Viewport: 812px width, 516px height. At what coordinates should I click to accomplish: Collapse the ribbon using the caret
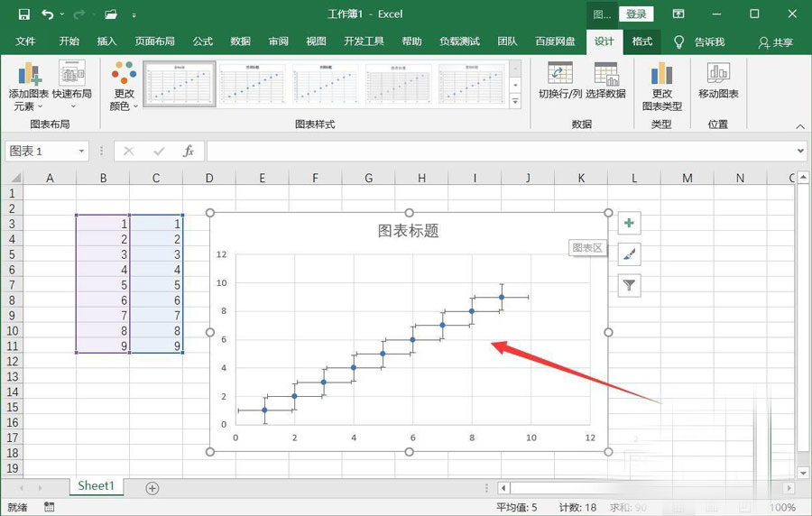click(x=801, y=128)
